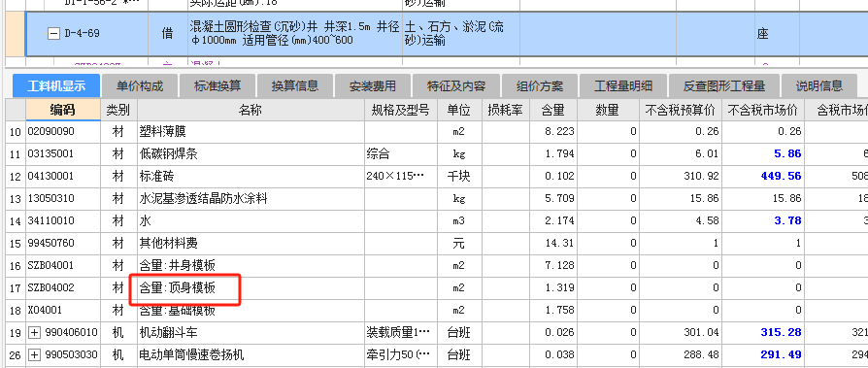The height and width of the screenshot is (368, 868).
Task: Open the 单价构成 tab
Action: (140, 85)
